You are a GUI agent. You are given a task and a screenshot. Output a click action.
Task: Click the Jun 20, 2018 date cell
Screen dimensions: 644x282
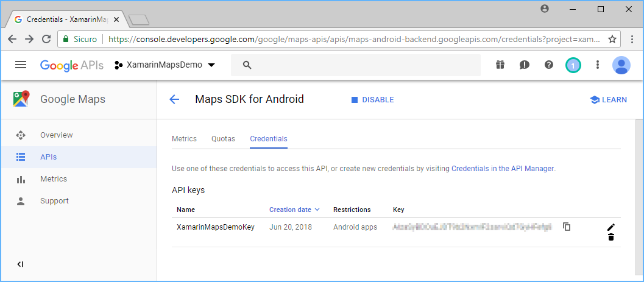[x=291, y=227]
